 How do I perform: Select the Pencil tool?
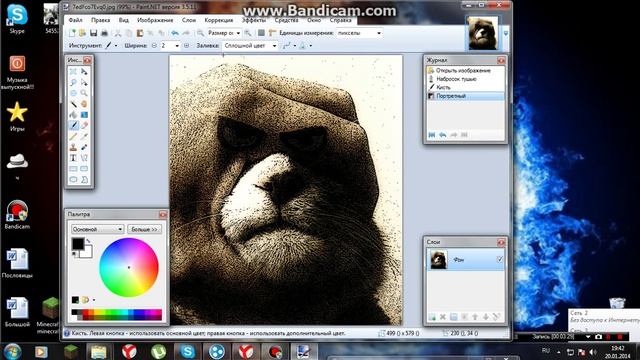click(x=73, y=136)
